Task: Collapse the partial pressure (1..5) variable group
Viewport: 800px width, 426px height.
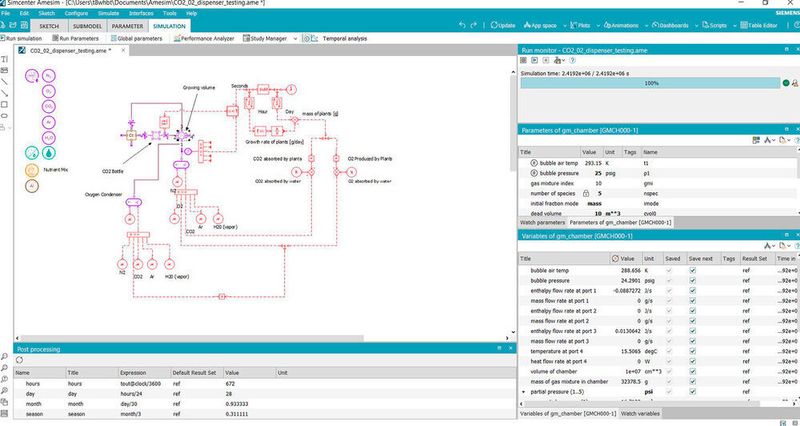Action: tap(523, 392)
